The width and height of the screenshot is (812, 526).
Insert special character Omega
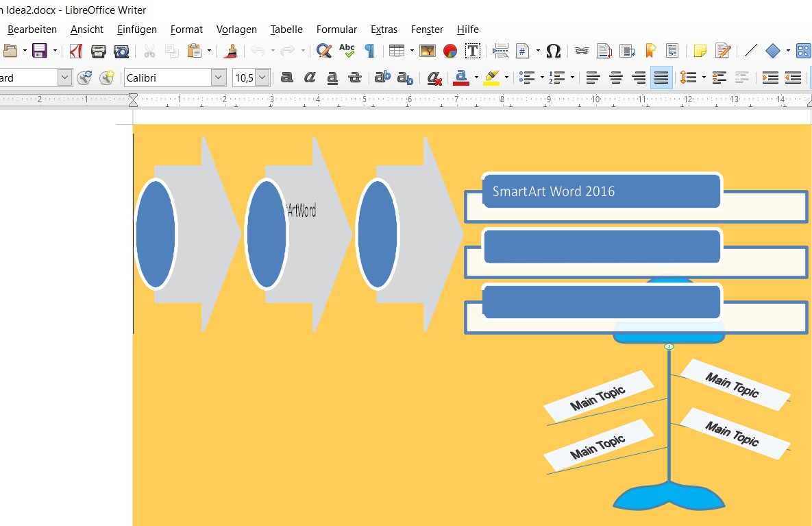(x=554, y=51)
